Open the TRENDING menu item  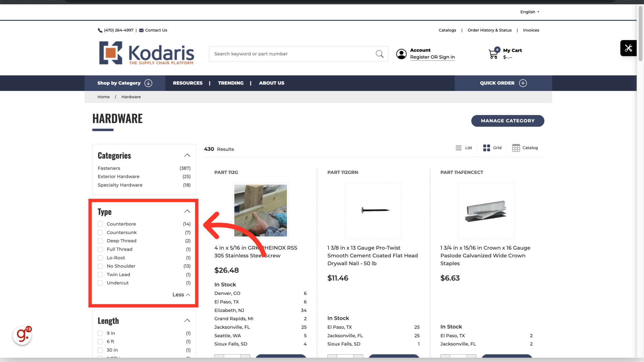click(x=231, y=83)
